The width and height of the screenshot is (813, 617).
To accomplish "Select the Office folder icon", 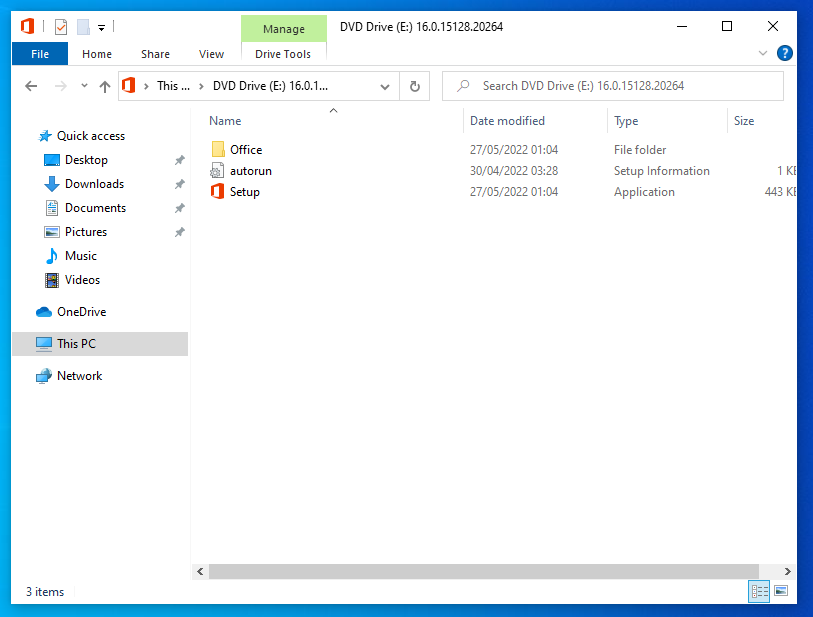I will tap(218, 149).
